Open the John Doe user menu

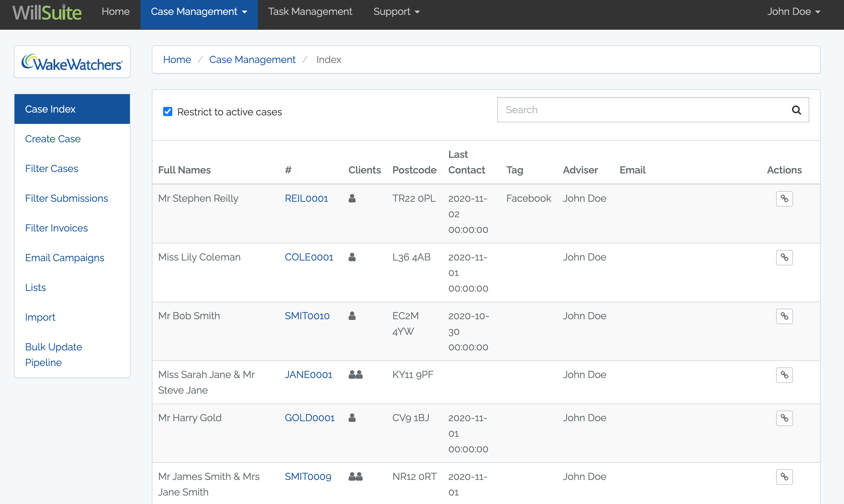pyautogui.click(x=793, y=12)
